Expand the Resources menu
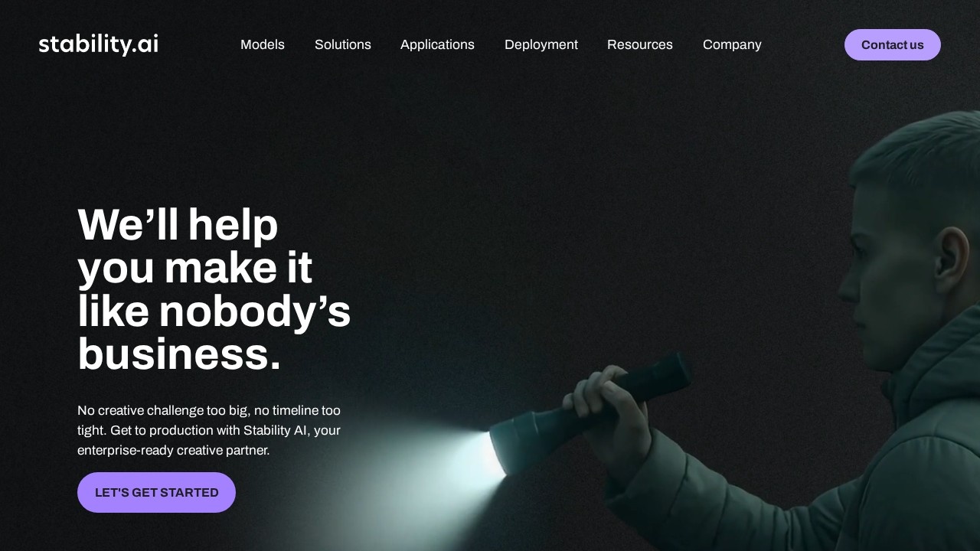The height and width of the screenshot is (551, 980). 640,44
